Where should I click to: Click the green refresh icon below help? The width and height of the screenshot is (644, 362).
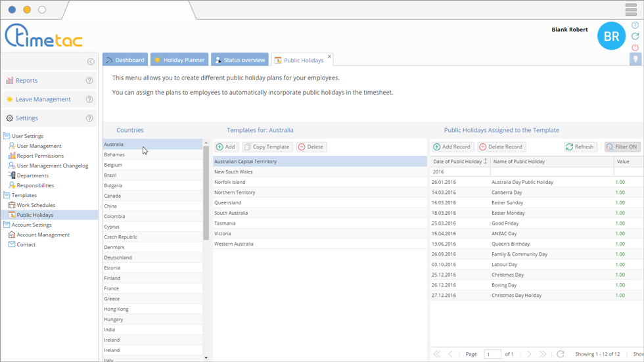(635, 36)
